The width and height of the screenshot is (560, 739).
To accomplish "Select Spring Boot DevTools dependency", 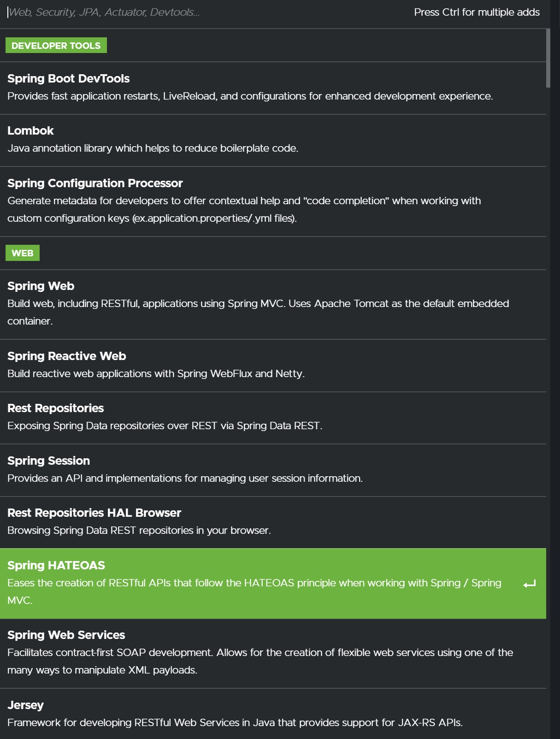I will pos(69,79).
